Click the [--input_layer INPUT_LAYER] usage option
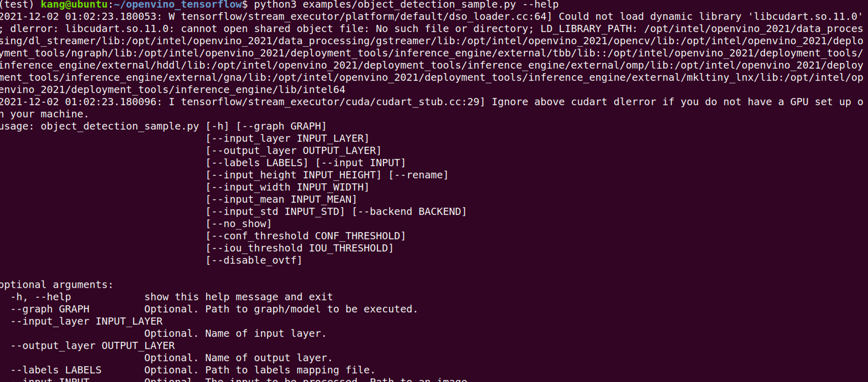Image resolution: width=868 pixels, height=382 pixels. point(288,138)
